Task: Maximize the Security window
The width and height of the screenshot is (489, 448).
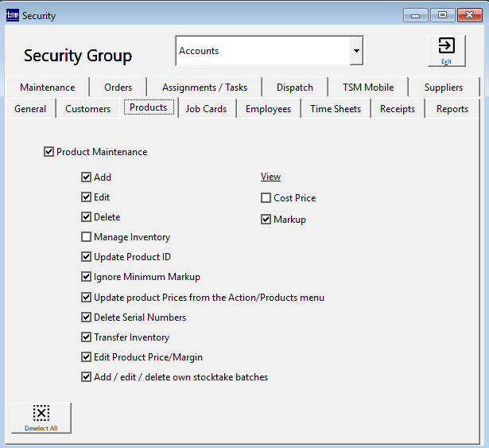Action: (442, 15)
